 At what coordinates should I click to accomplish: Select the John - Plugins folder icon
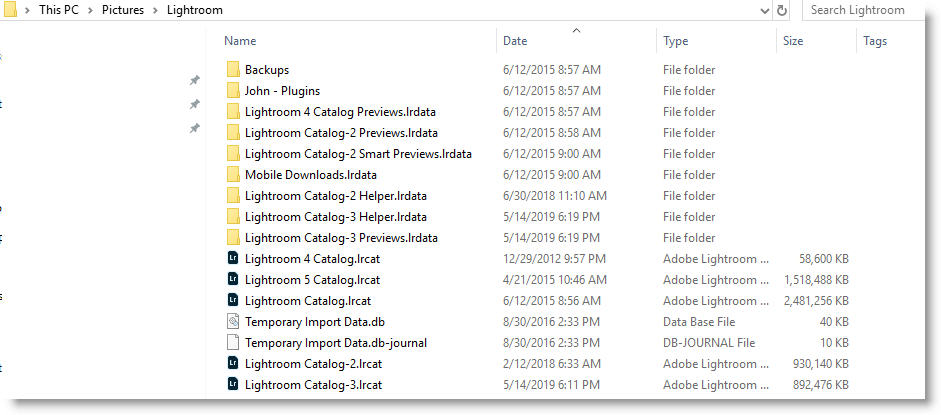click(233, 91)
